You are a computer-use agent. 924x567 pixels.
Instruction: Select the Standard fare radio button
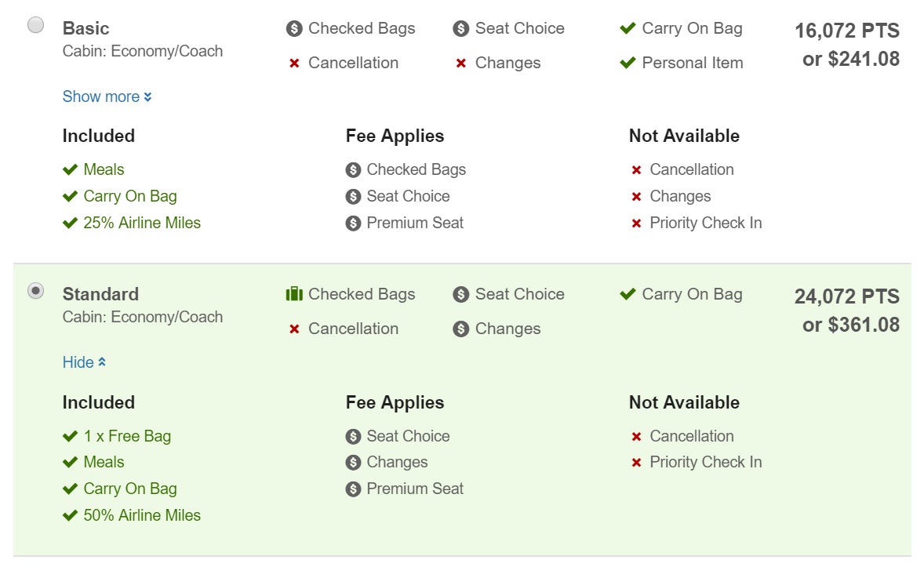(36, 291)
